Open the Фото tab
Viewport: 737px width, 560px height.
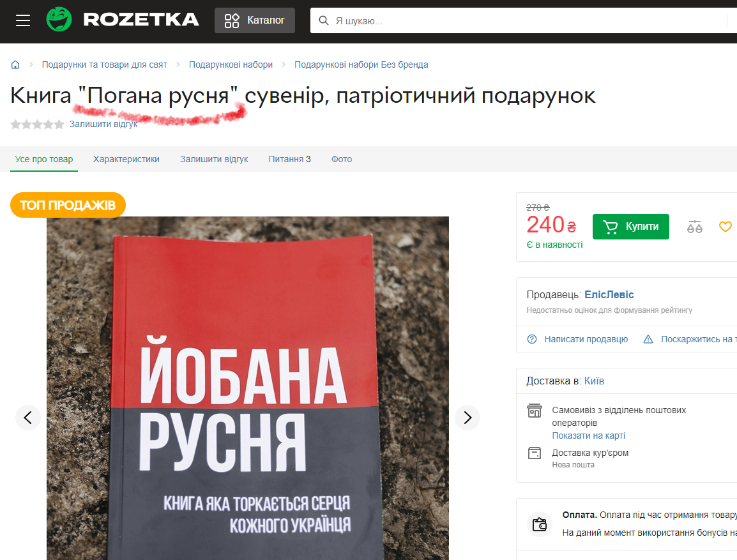[342, 159]
